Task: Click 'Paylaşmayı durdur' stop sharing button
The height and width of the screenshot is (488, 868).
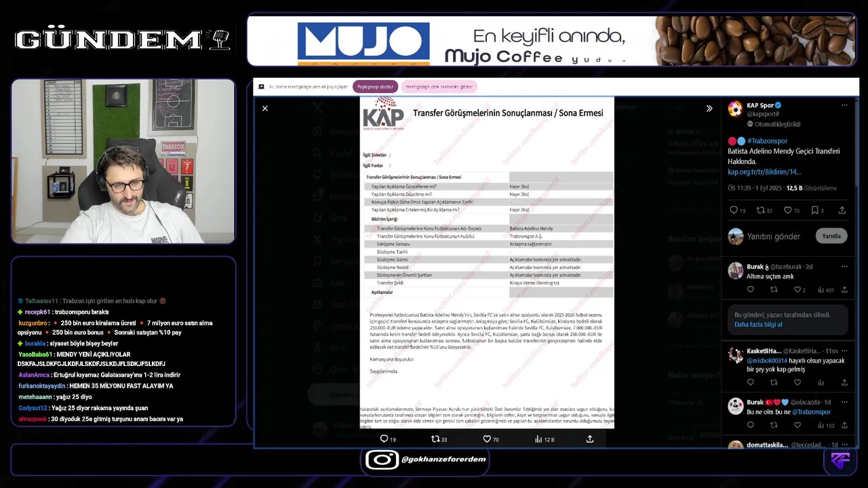Action: click(376, 87)
